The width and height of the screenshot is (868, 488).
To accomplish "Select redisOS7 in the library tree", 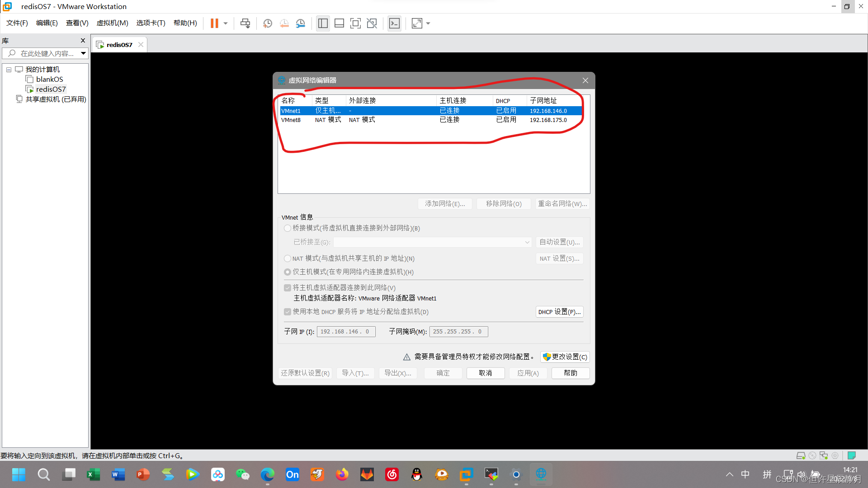I will point(51,89).
